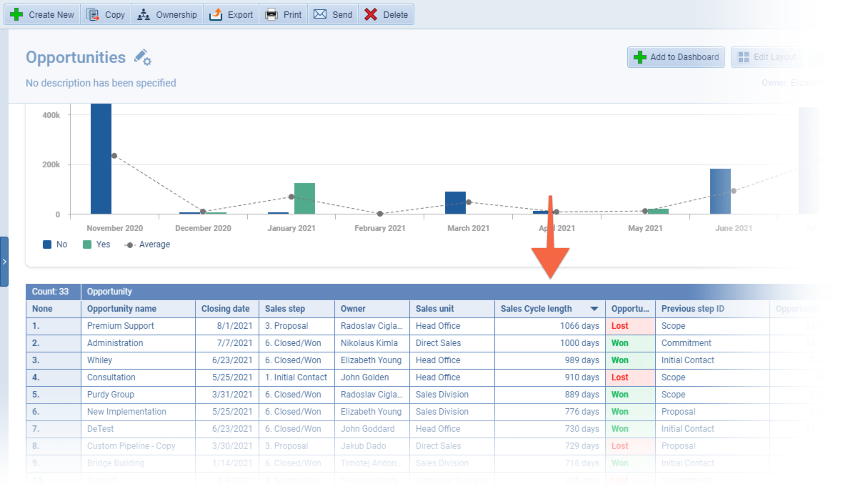Click the pencil edit icon beside Opportunities

click(x=142, y=58)
